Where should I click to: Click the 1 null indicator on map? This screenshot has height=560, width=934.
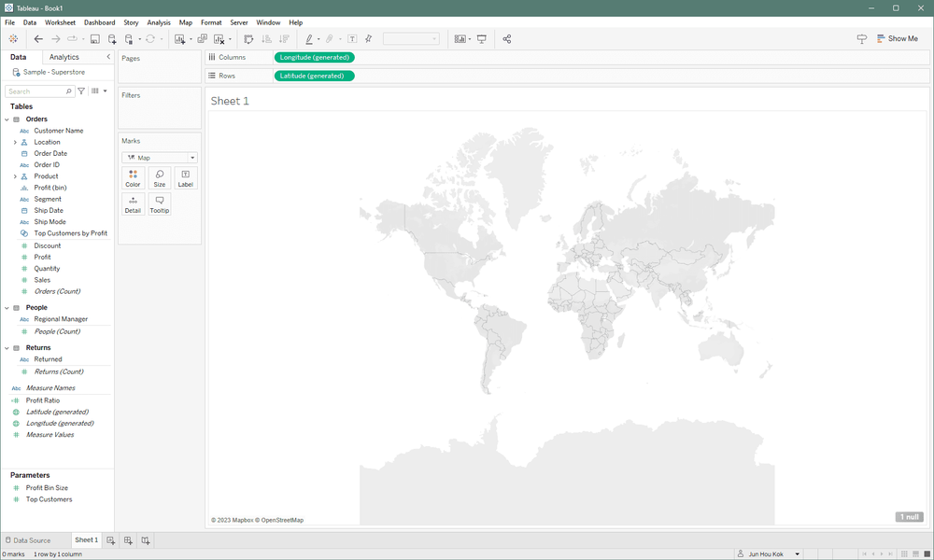pos(910,517)
